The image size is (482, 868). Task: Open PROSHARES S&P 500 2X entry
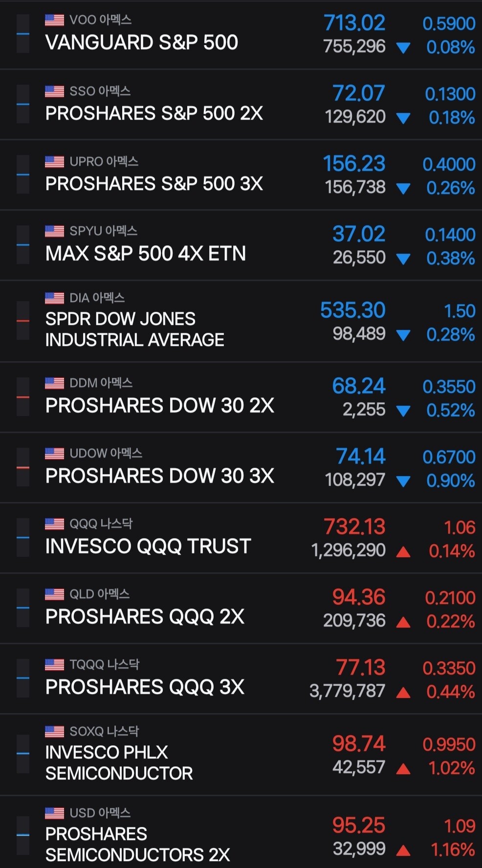[x=241, y=105]
